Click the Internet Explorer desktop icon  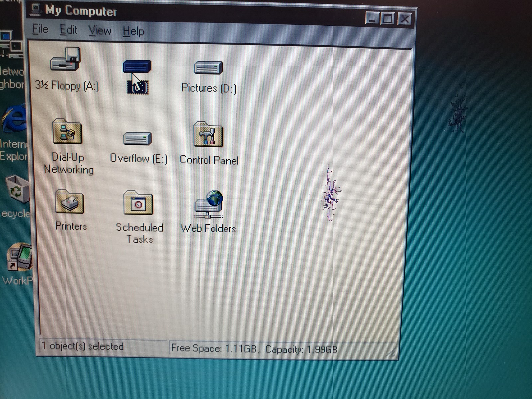pyautogui.click(x=14, y=119)
